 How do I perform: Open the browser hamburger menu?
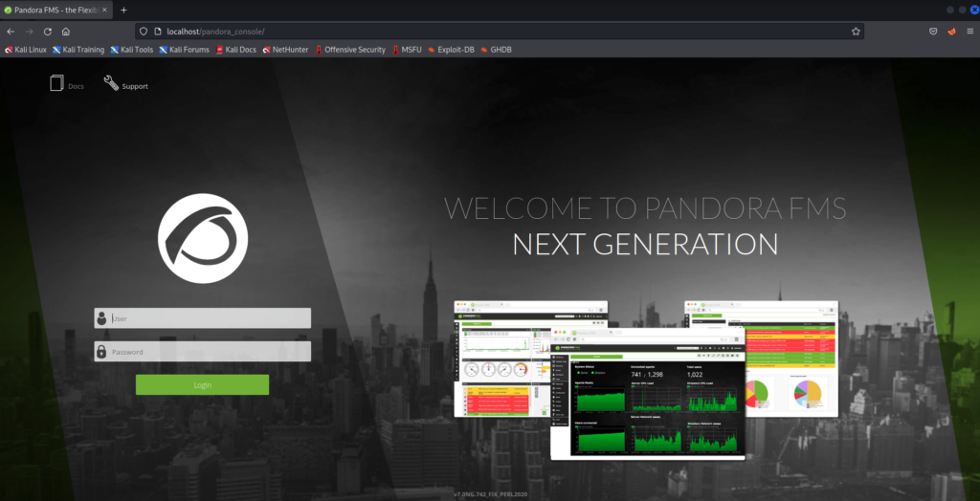(x=970, y=32)
